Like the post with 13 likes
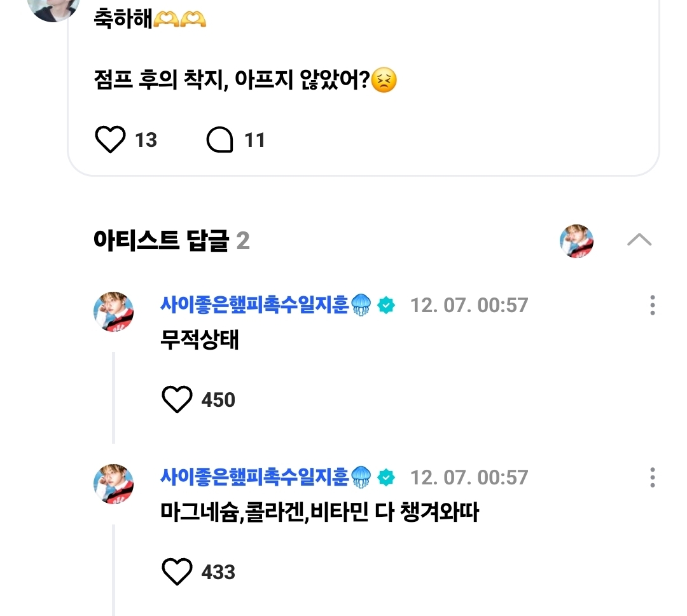The width and height of the screenshot is (687, 616). 111,140
